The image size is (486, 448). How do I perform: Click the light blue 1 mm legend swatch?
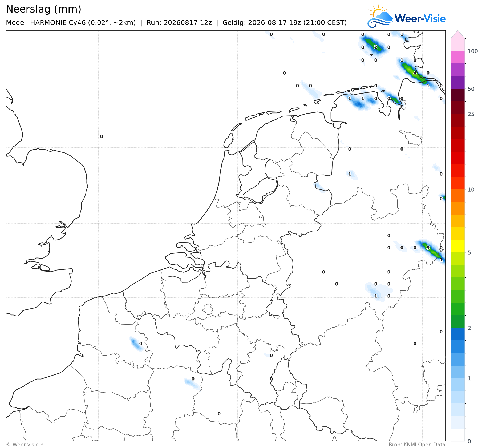[458, 384]
